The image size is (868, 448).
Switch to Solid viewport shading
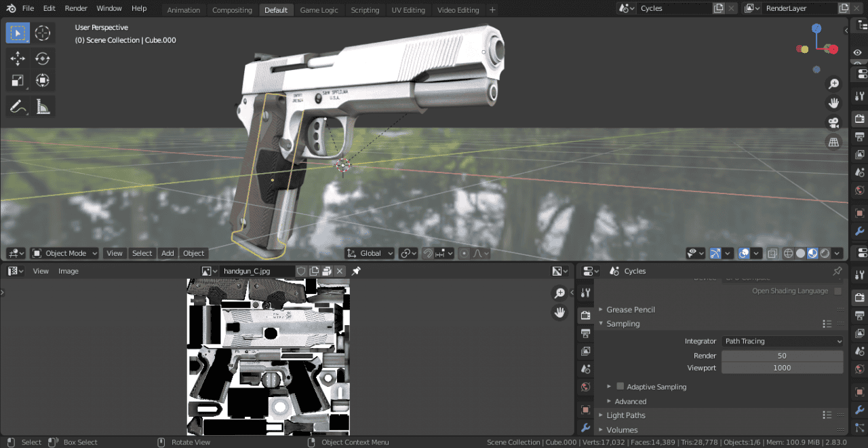(800, 253)
